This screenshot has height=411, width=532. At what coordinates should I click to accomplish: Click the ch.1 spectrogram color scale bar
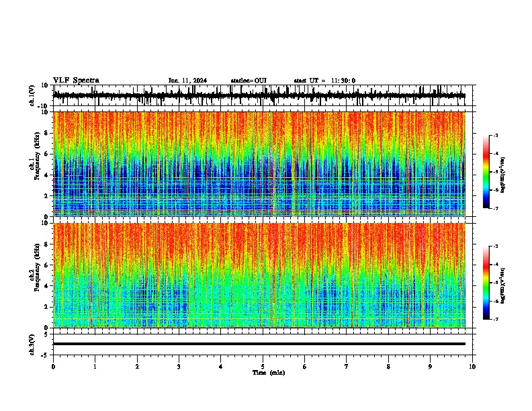486,172
